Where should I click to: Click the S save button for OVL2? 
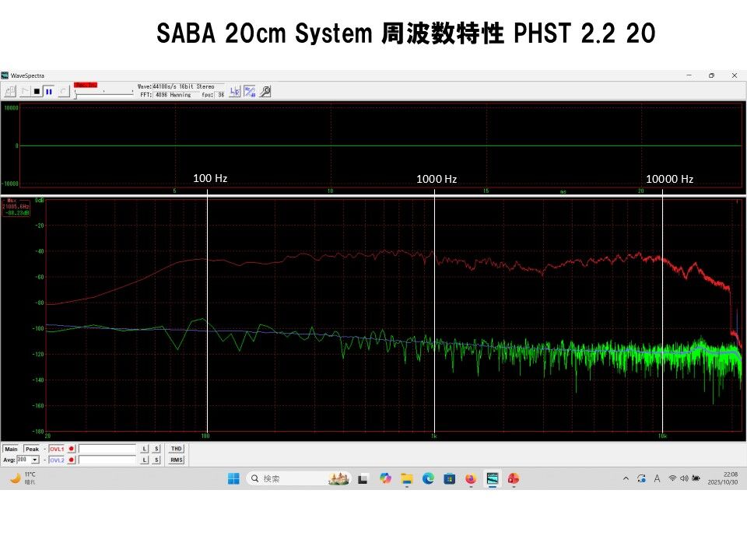pyautogui.click(x=156, y=460)
